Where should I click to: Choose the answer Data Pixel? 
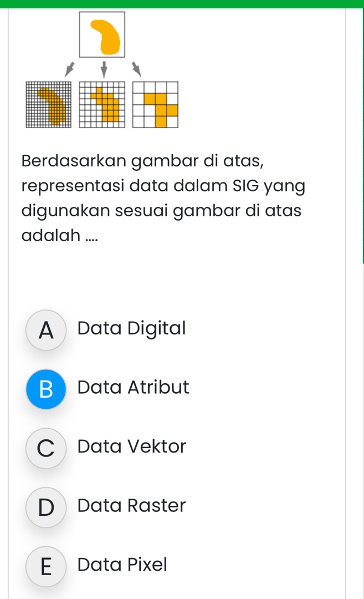[x=122, y=564]
